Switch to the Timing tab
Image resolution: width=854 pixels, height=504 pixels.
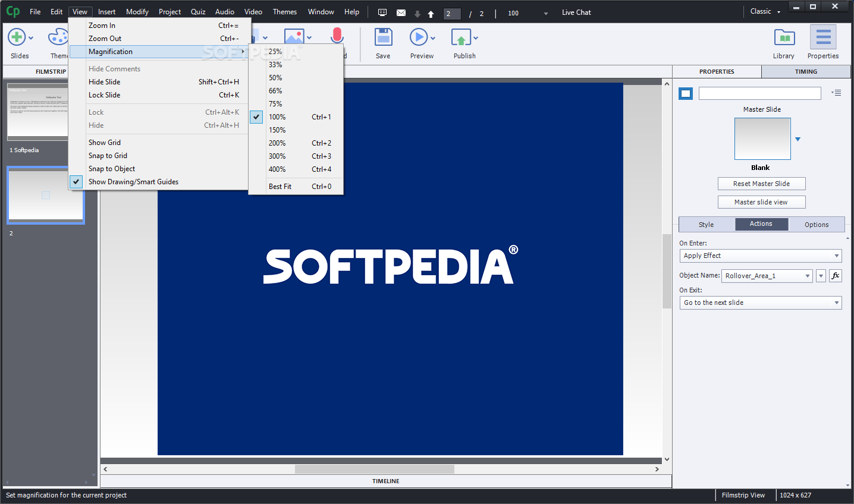806,71
